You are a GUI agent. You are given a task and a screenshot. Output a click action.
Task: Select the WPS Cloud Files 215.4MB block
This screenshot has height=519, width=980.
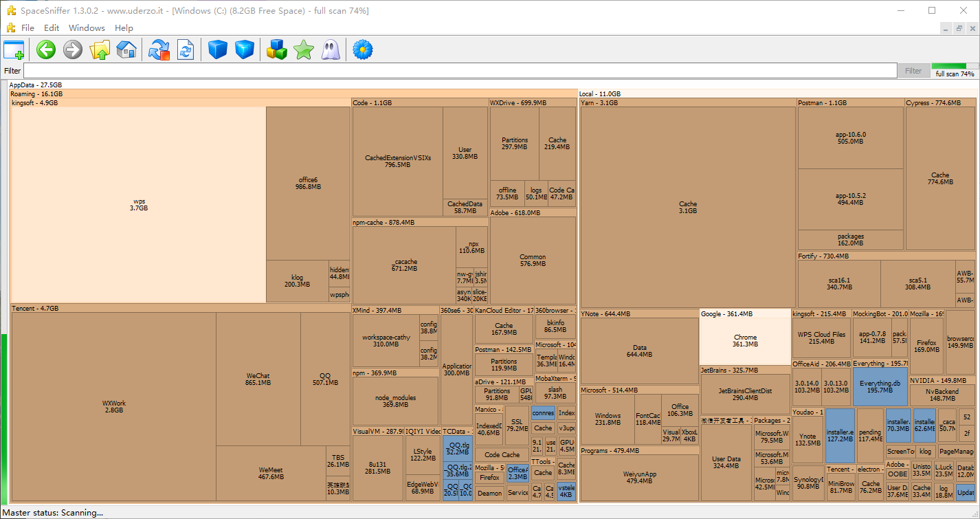pyautogui.click(x=821, y=338)
